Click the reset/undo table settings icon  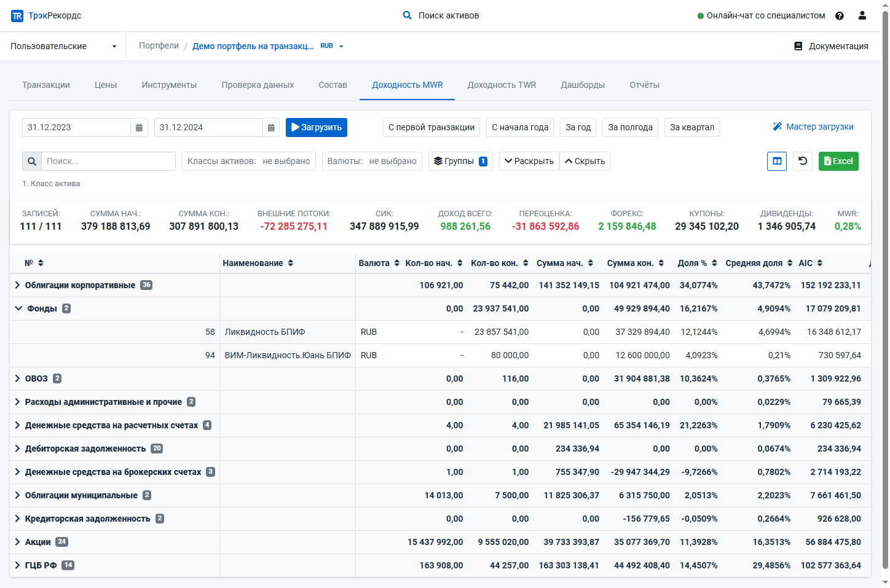803,161
